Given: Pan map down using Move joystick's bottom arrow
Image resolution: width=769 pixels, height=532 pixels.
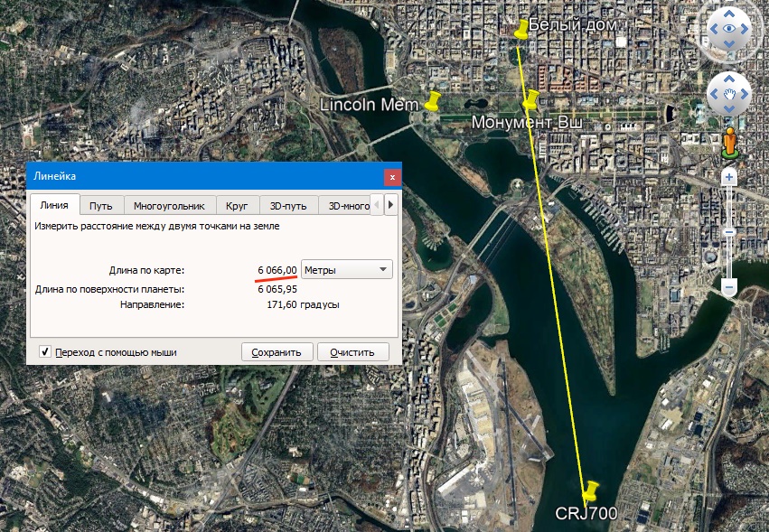Looking at the screenshot, I should (728, 109).
